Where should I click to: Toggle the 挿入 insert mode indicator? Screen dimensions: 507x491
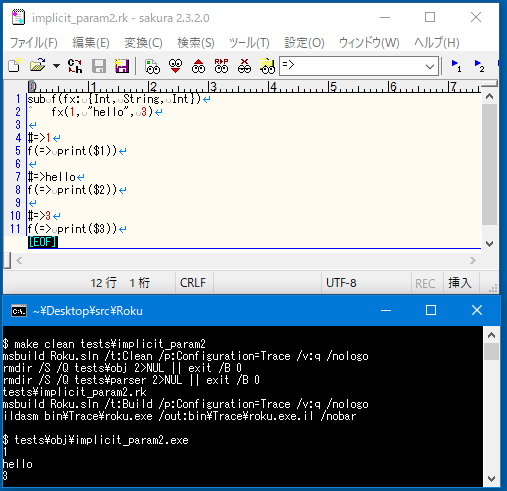460,283
